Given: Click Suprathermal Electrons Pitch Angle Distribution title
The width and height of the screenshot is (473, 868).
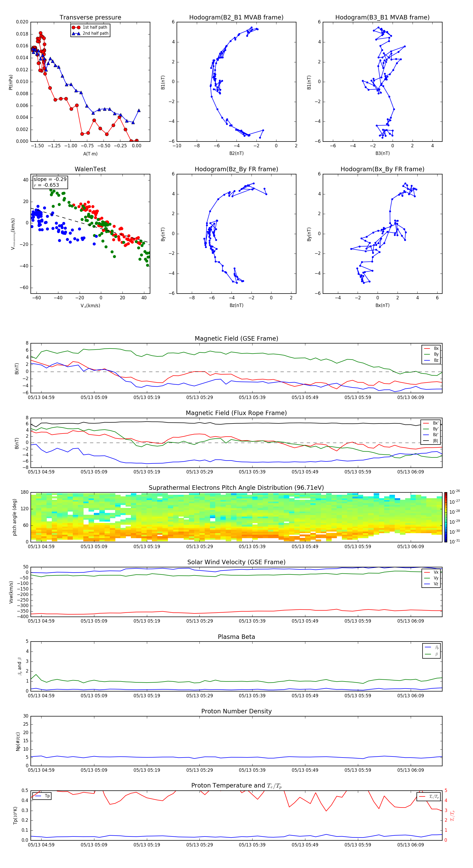Looking at the screenshot, I should click(x=236, y=488).
